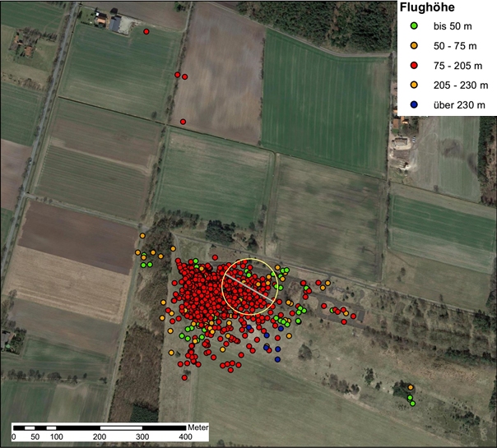This screenshot has width=497, height=448.
Task: Click the orange dot in the far southeast group
Action: pyautogui.click(x=411, y=387)
